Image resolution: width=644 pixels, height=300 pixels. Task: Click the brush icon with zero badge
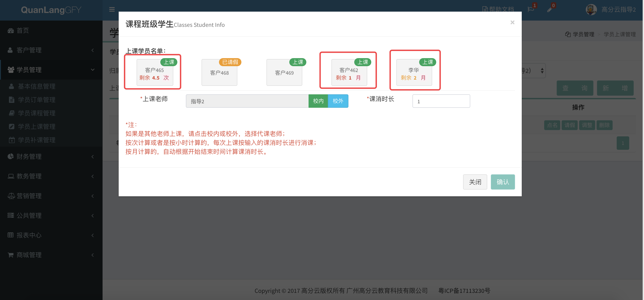tap(550, 9)
